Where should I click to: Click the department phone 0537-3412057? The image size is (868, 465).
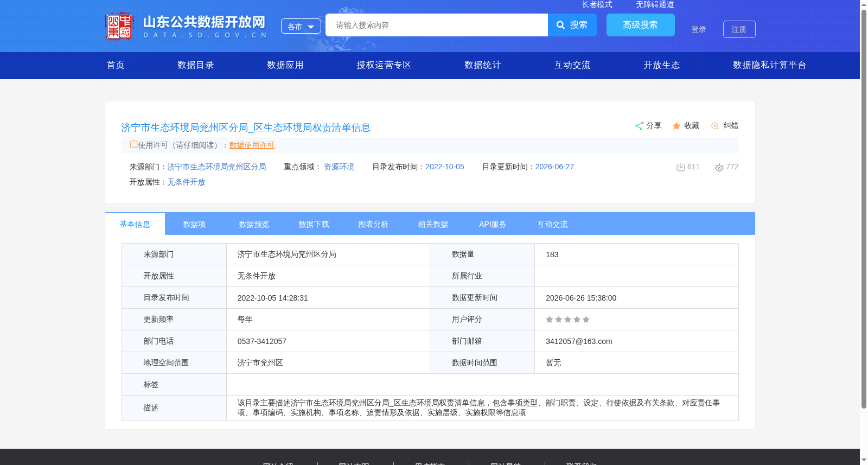coord(262,341)
